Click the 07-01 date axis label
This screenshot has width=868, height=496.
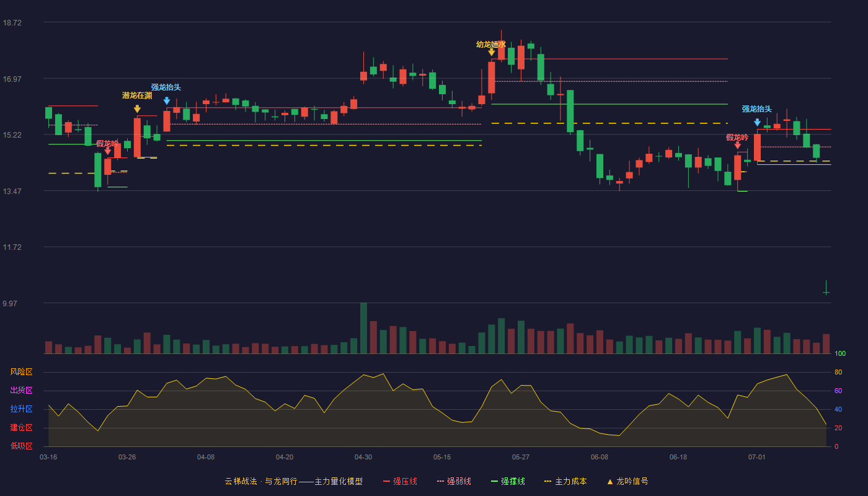coord(757,457)
